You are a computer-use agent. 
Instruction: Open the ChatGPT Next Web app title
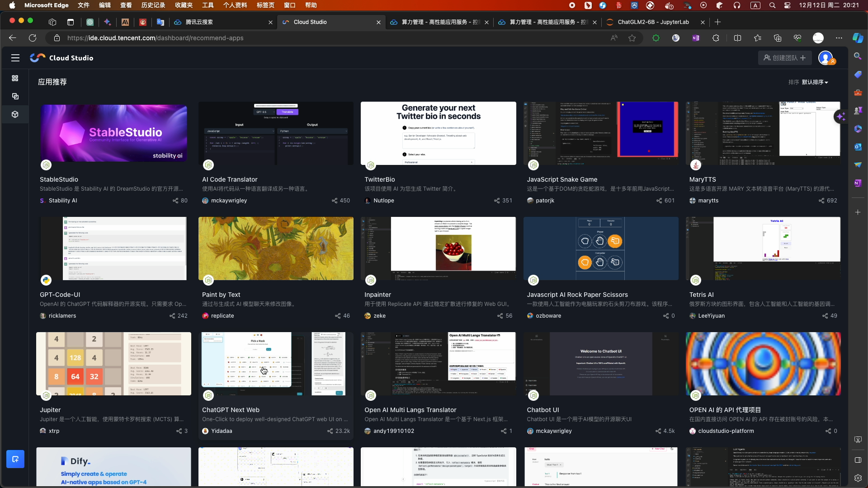click(x=231, y=410)
